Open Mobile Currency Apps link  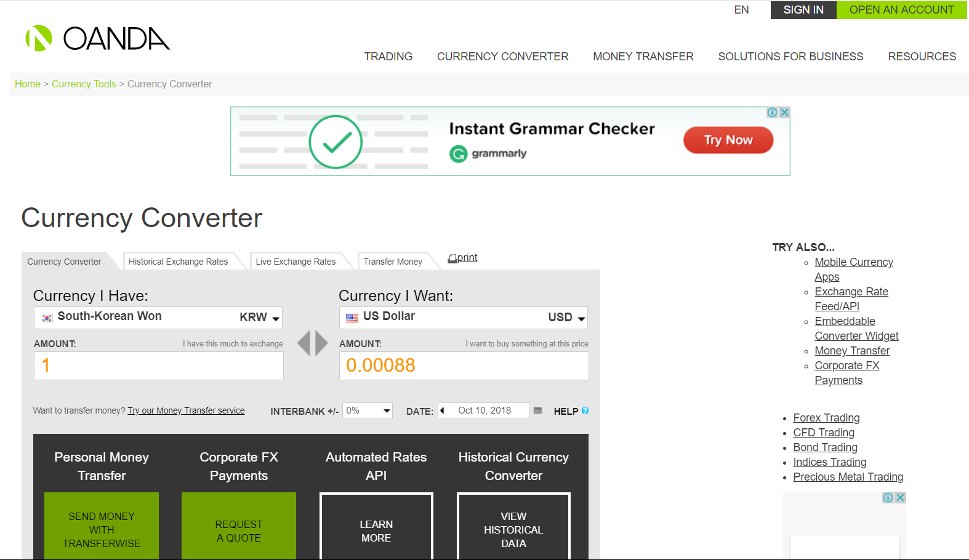[854, 270]
